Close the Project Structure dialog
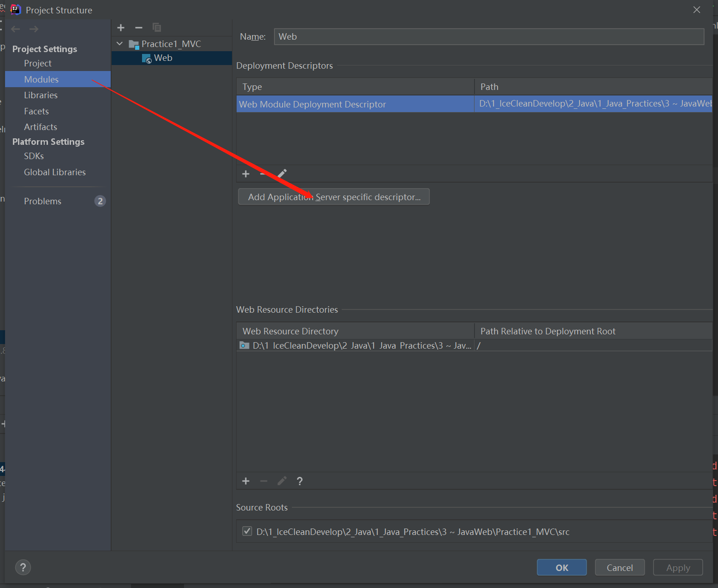 pyautogui.click(x=697, y=10)
